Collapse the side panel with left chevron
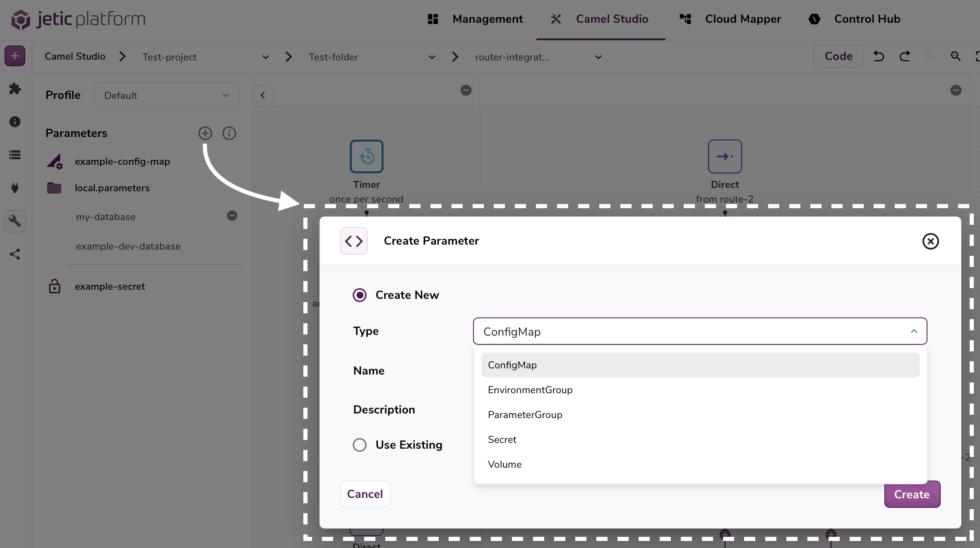 [x=263, y=95]
